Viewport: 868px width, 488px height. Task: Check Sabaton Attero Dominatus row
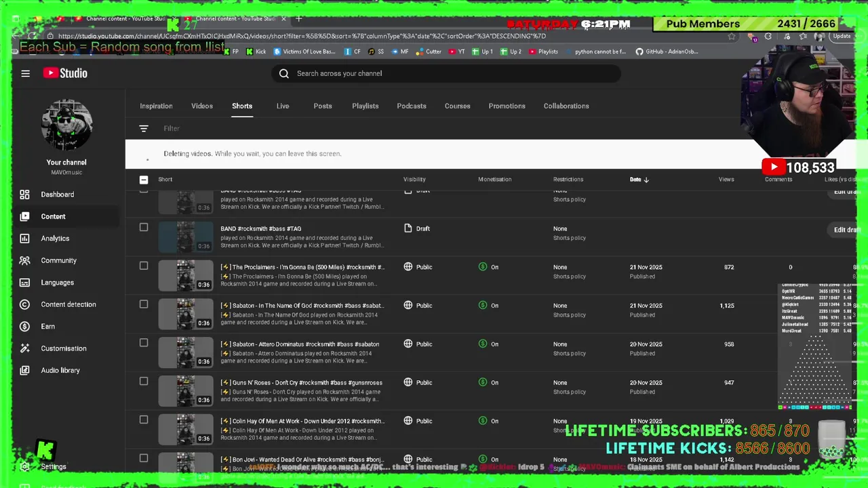(x=144, y=343)
